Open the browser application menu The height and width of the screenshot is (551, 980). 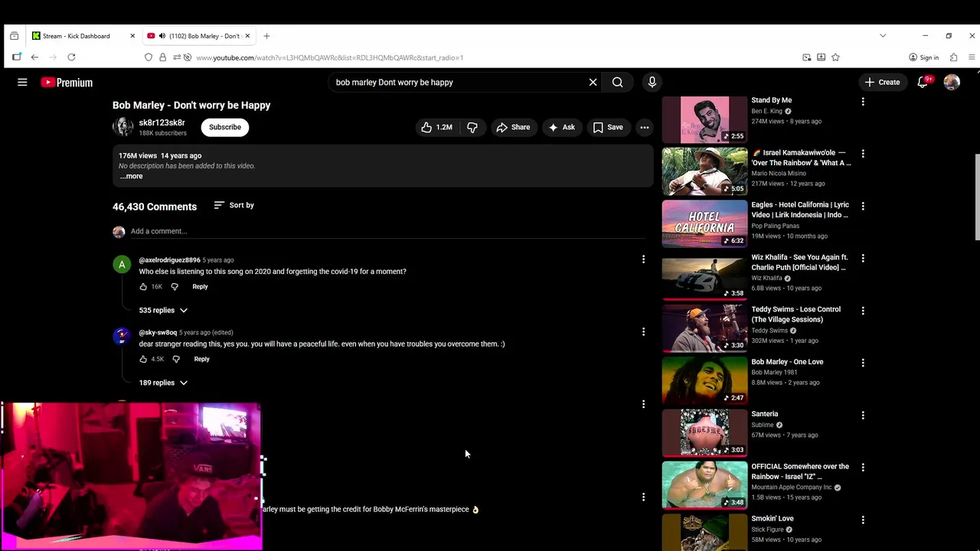[972, 57]
